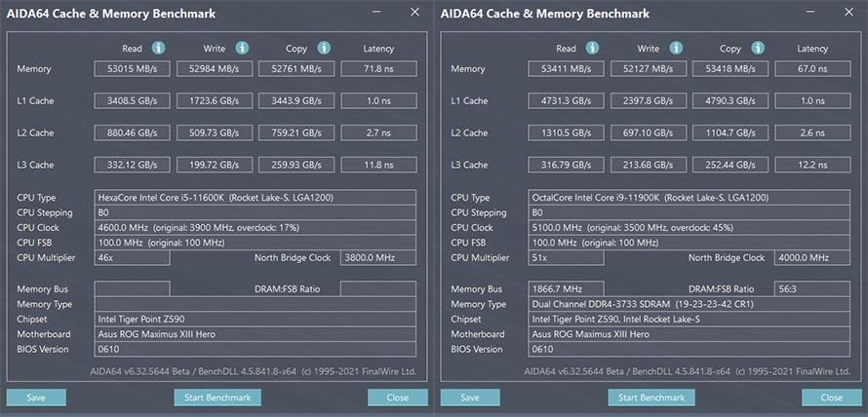Screen dimensions: 868x417
Task: Minimize the i5-11600K benchmark window
Action: pos(377,13)
